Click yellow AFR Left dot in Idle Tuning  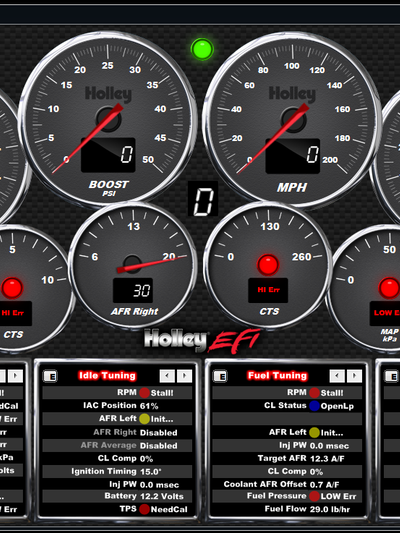[144, 419]
